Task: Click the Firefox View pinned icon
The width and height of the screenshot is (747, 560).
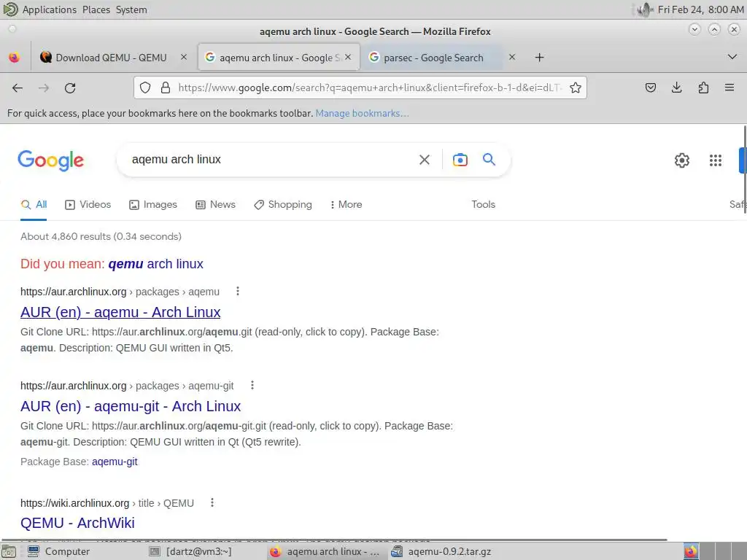Action: 15,58
